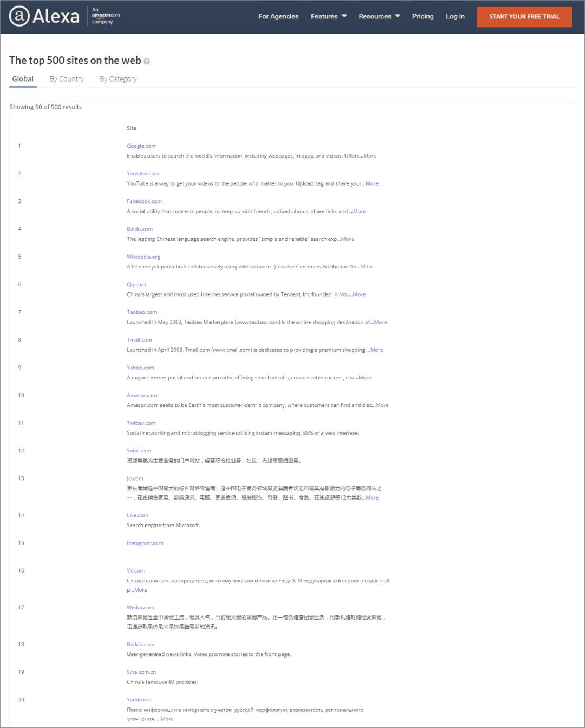Click 'The top 500 sites on the web' heading
The width and height of the screenshot is (585, 728).
tap(75, 61)
